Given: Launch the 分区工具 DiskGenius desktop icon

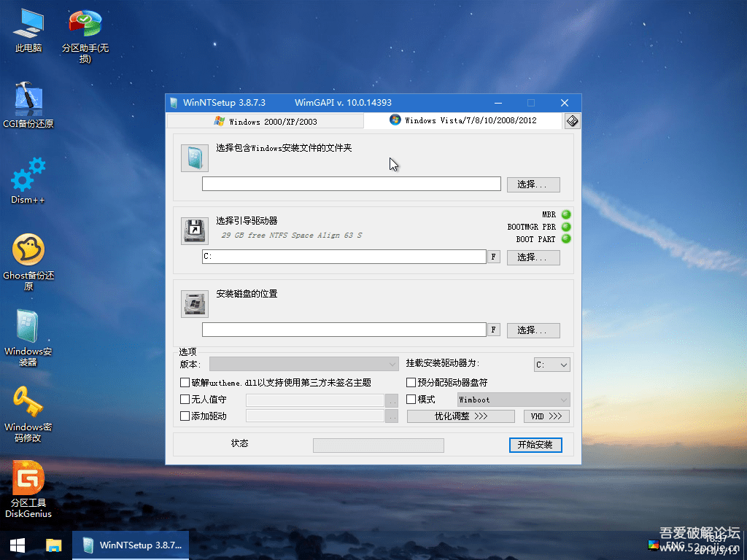Looking at the screenshot, I should click(x=28, y=489).
